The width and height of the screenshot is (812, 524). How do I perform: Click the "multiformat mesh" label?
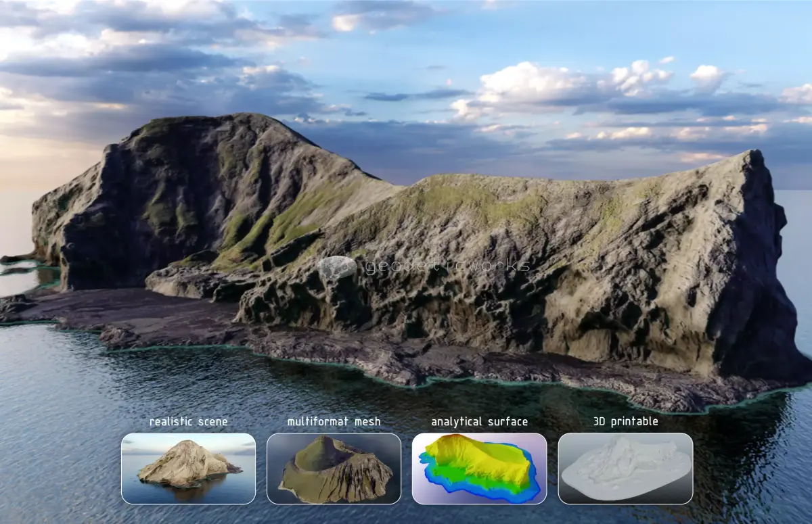(x=334, y=421)
